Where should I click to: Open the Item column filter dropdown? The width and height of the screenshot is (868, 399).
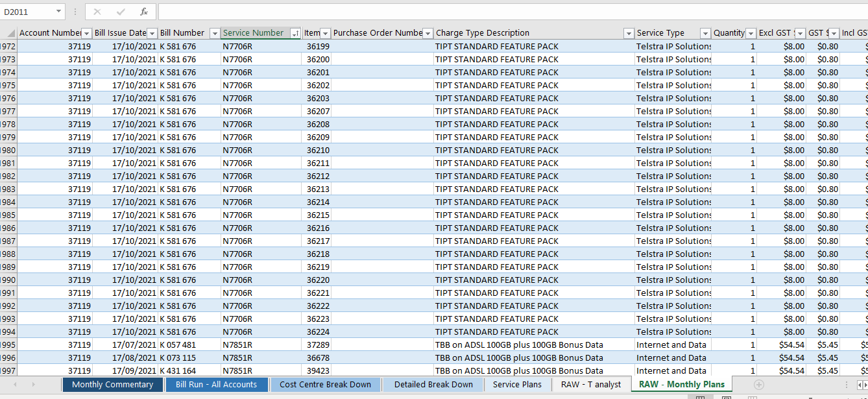(326, 33)
